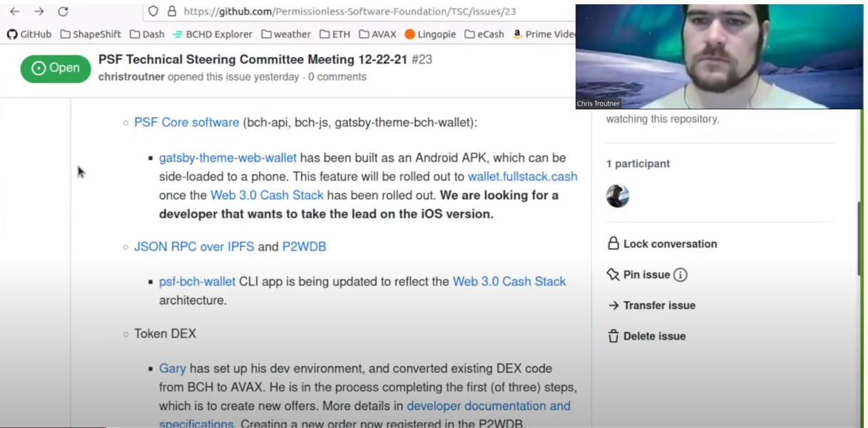Click Transfer issue
Image resolution: width=868 pixels, height=428 pixels.
[x=651, y=305]
